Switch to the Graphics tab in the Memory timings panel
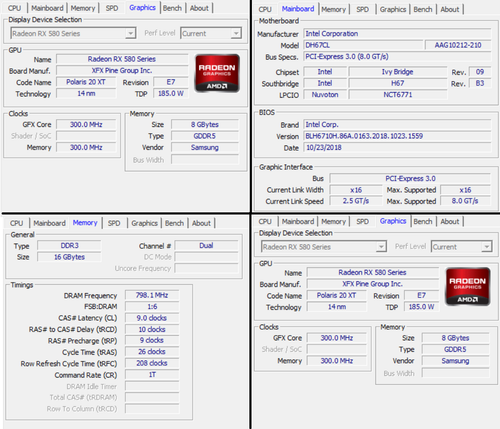500x429 pixels. (144, 223)
